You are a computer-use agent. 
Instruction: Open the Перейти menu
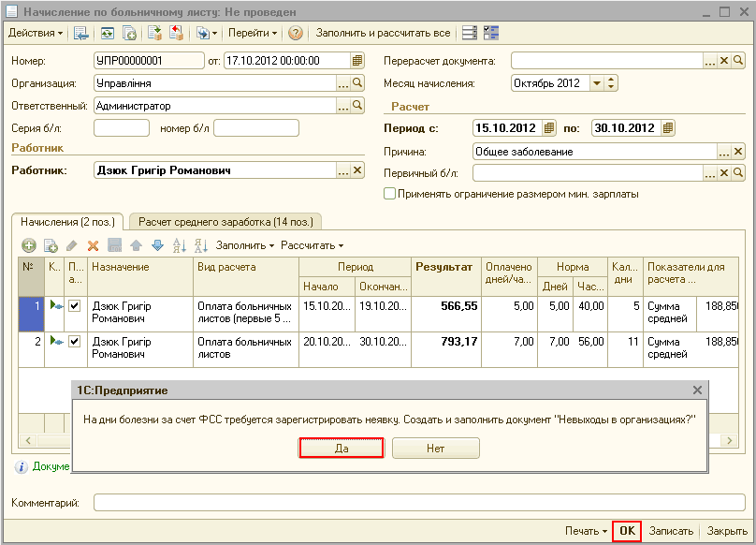click(x=253, y=33)
